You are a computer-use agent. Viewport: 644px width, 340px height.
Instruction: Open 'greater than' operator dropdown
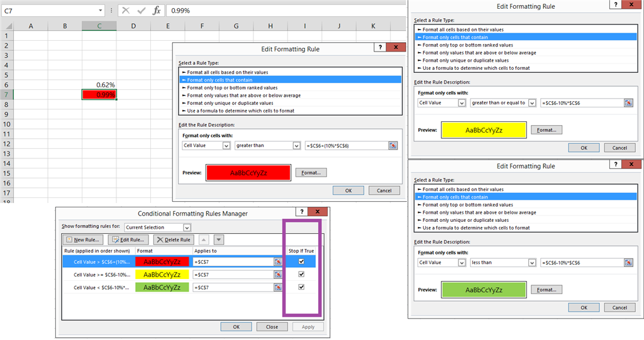tap(297, 145)
